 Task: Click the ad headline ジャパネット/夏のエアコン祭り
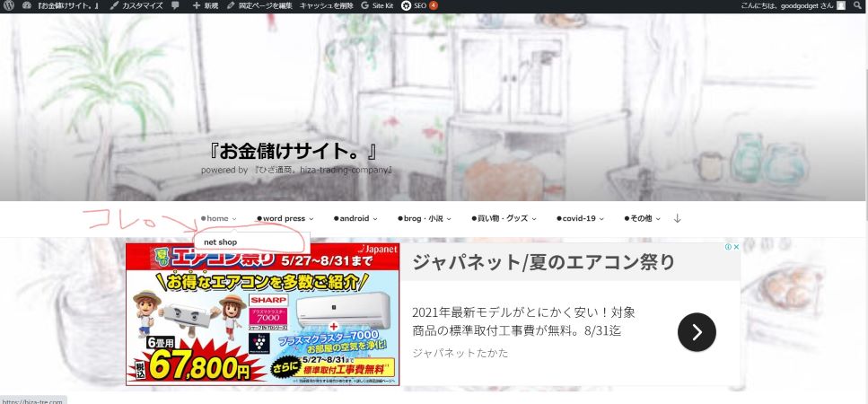pos(543,261)
